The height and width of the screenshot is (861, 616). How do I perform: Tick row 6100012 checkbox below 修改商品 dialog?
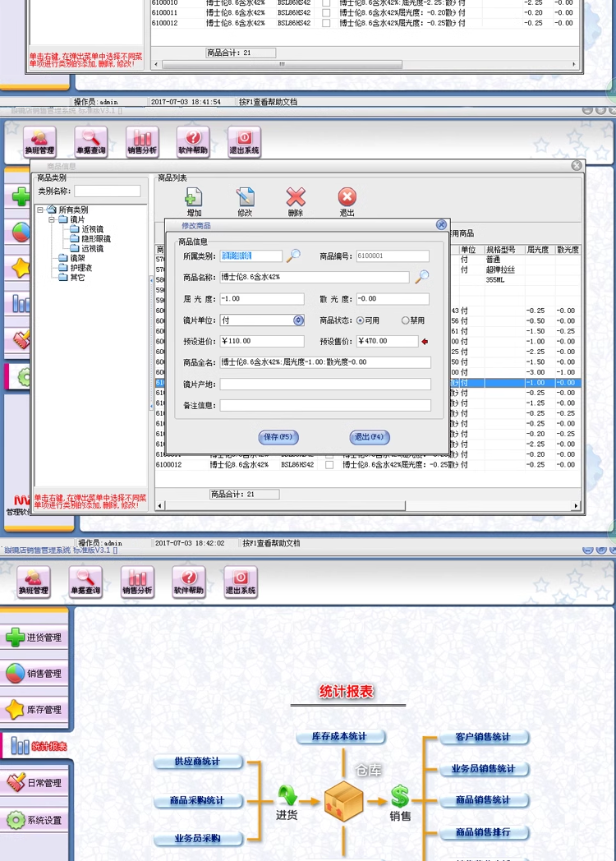(x=329, y=465)
